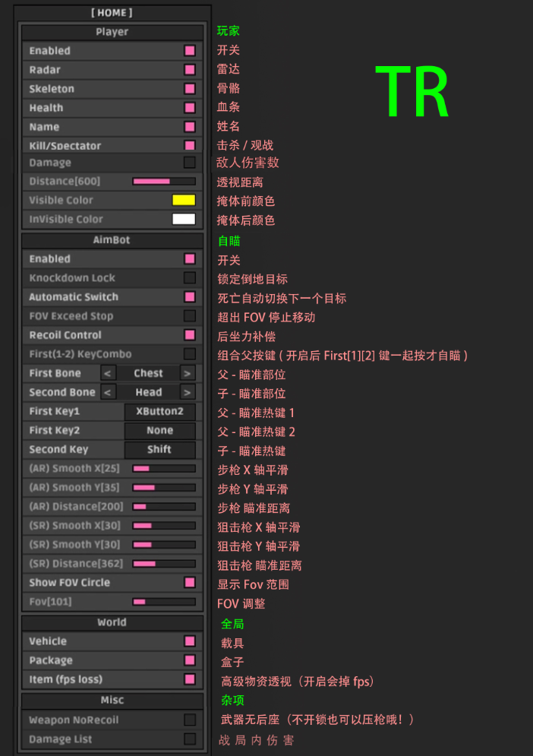Click the None key binding for First Key2

click(160, 431)
